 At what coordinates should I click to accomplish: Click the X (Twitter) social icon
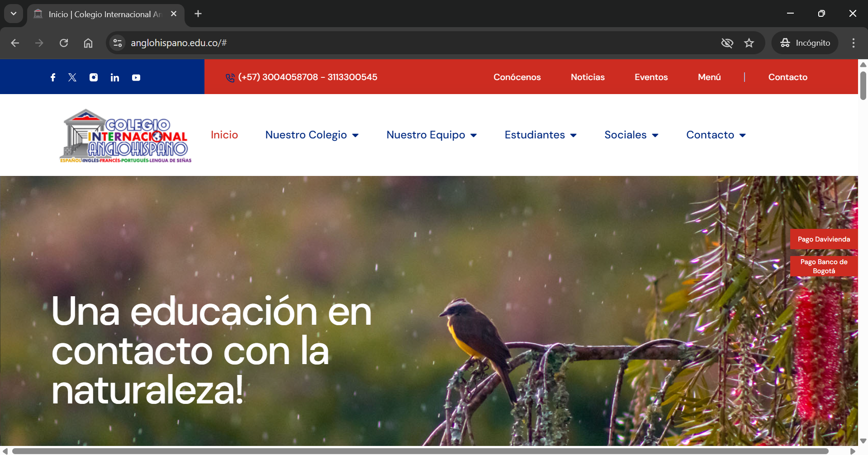pyautogui.click(x=72, y=77)
